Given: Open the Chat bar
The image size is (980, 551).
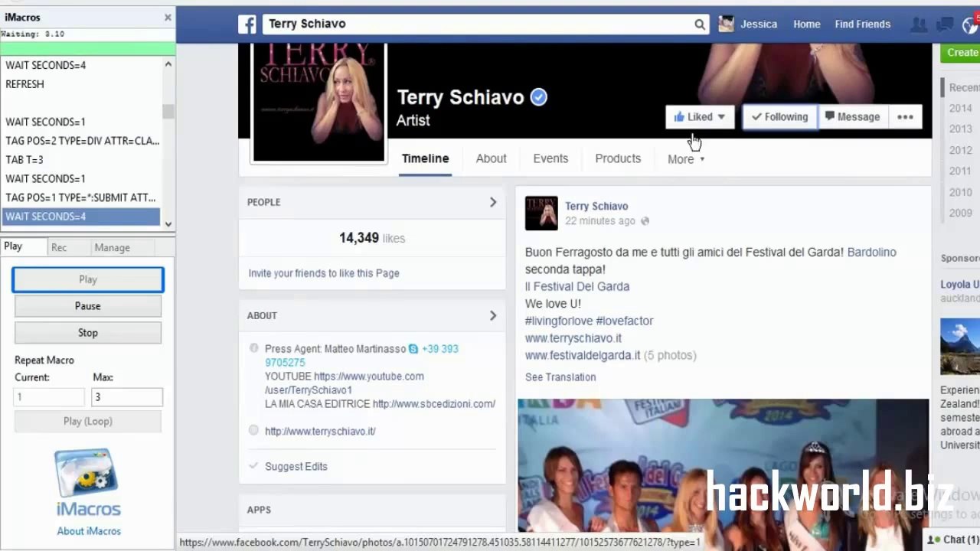Looking at the screenshot, I should [x=952, y=540].
